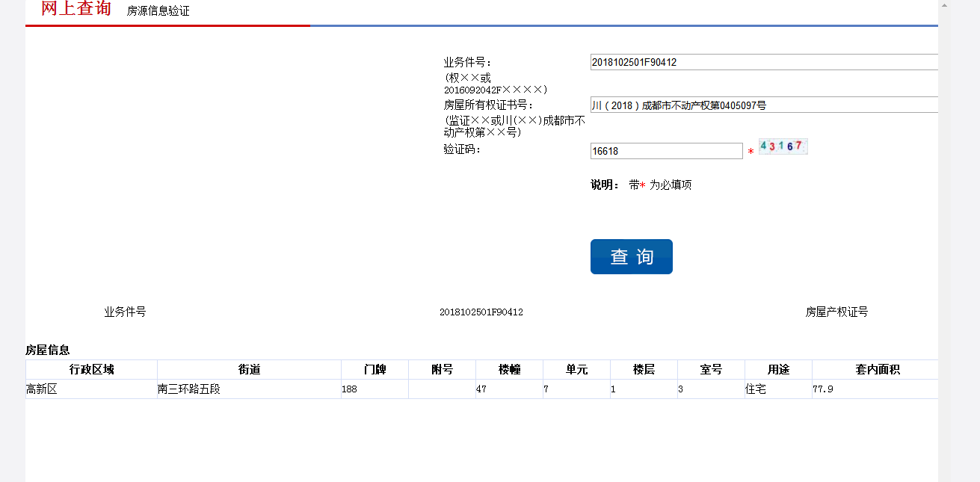The height and width of the screenshot is (482, 980).
Task: Select the 高新区 table cell
Action: click(42, 389)
